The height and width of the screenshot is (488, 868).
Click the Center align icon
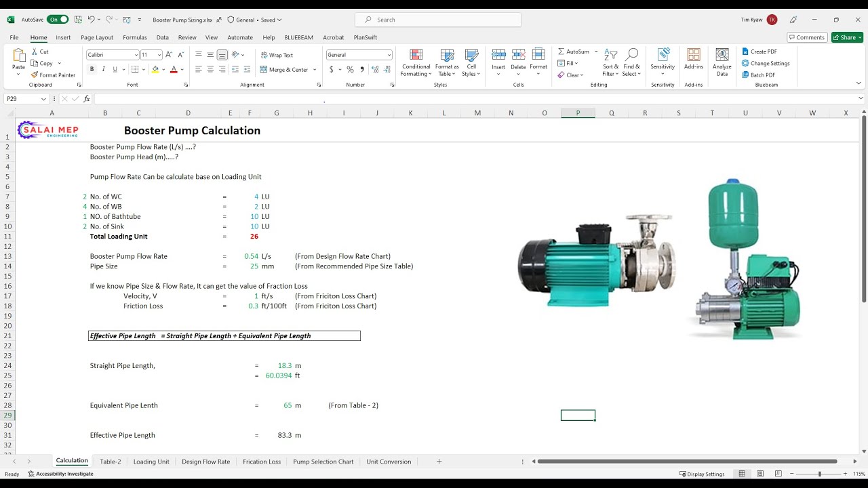pyautogui.click(x=210, y=69)
